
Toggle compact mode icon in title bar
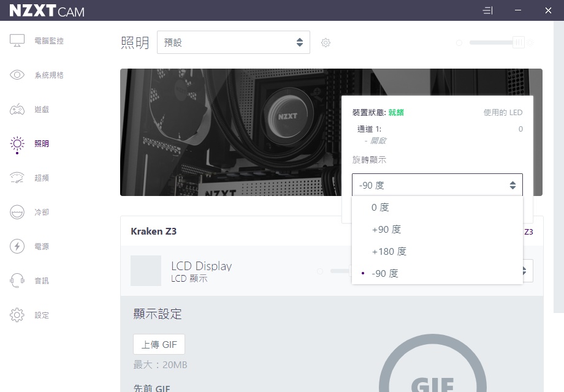[x=487, y=10]
